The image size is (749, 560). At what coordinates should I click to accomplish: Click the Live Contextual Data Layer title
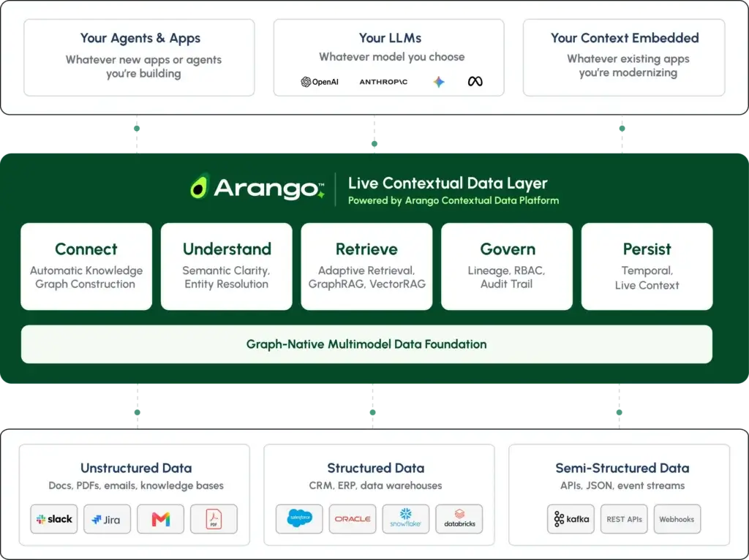pos(448,183)
